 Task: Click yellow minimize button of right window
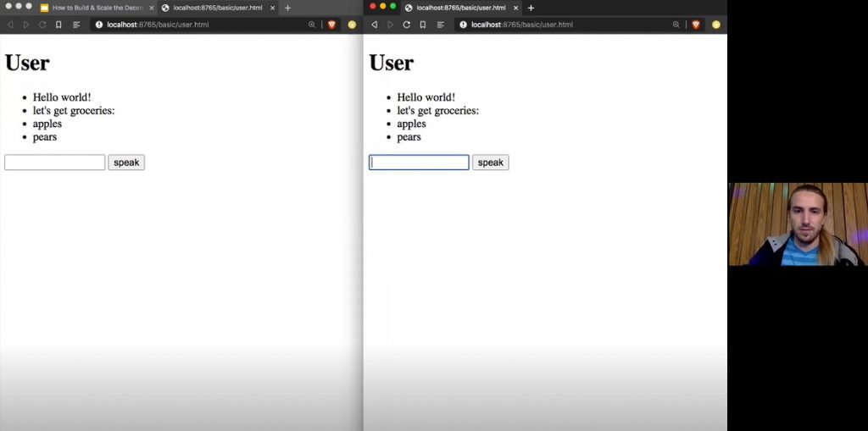pyautogui.click(x=382, y=6)
